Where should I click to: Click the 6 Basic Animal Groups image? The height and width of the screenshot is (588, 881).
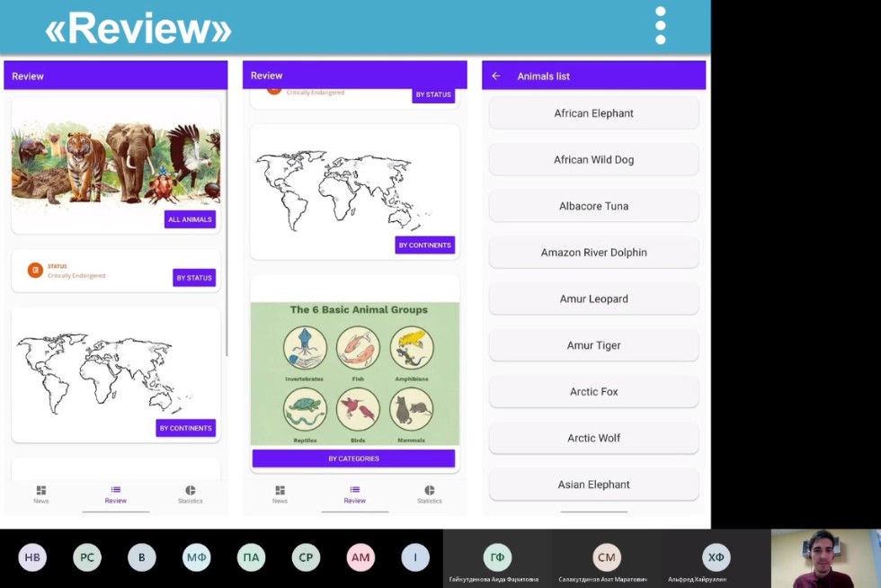354,373
